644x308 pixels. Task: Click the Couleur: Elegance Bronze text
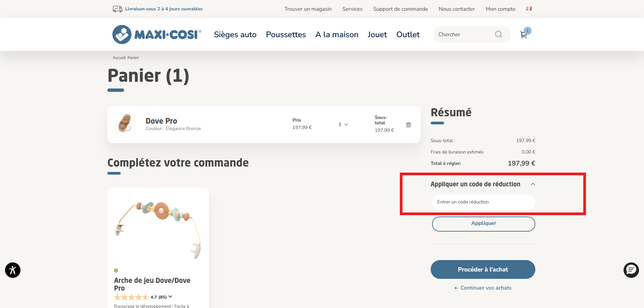click(173, 129)
